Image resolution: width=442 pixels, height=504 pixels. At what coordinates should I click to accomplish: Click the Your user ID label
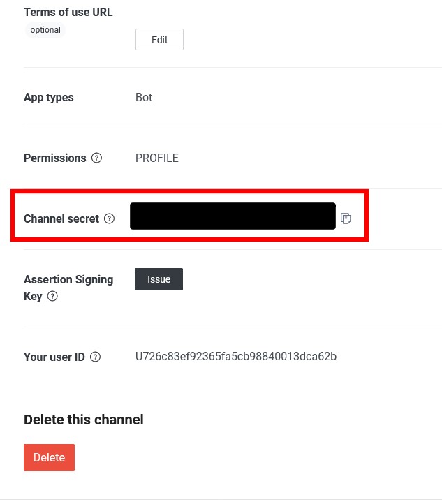[54, 357]
